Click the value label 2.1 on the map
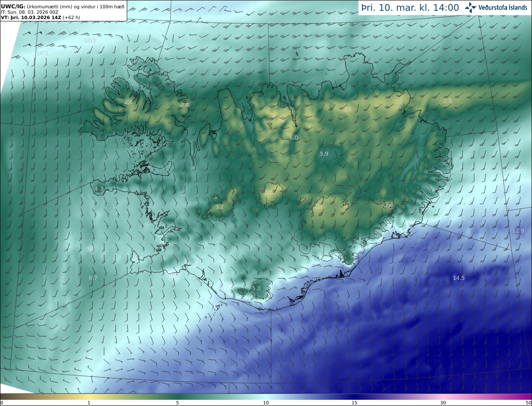Screen dimensions: 532x406 (348, 110)
